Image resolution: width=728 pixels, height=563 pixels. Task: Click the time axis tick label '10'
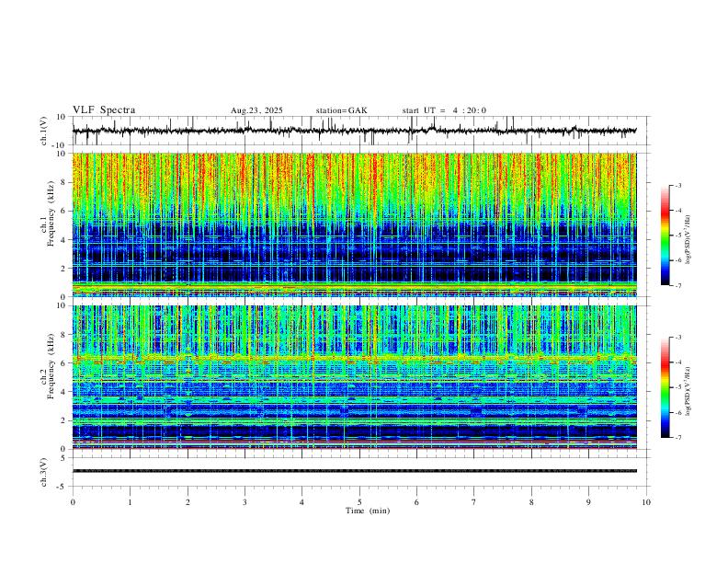(646, 502)
